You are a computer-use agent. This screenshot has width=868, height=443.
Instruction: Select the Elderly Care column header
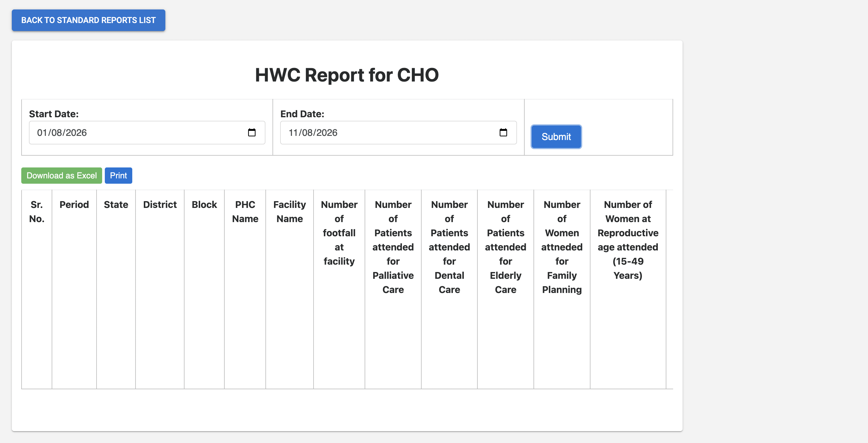(505, 247)
